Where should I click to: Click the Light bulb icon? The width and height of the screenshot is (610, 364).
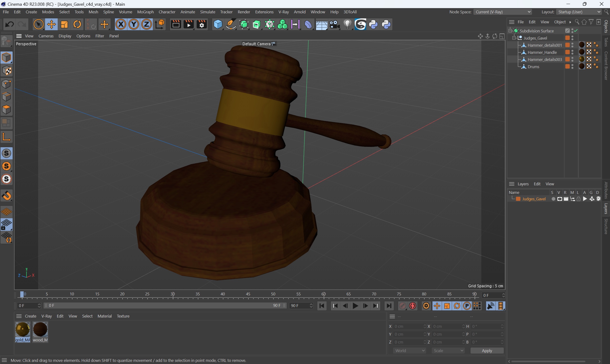[x=348, y=24]
